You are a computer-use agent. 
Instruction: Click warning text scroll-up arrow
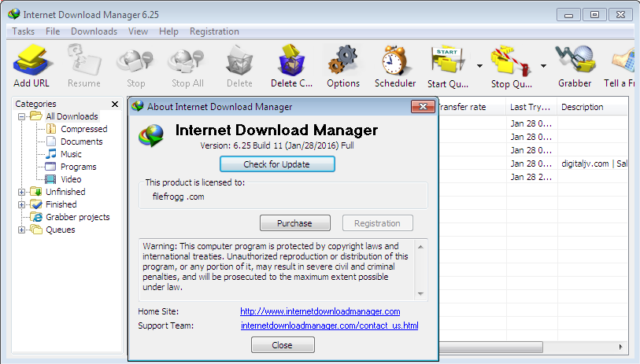pos(421,247)
